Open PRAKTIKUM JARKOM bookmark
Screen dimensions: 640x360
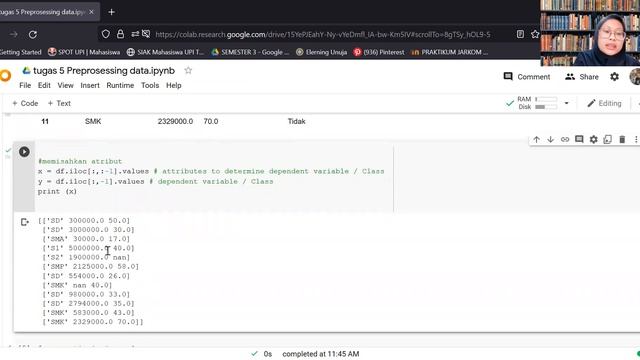point(449,52)
